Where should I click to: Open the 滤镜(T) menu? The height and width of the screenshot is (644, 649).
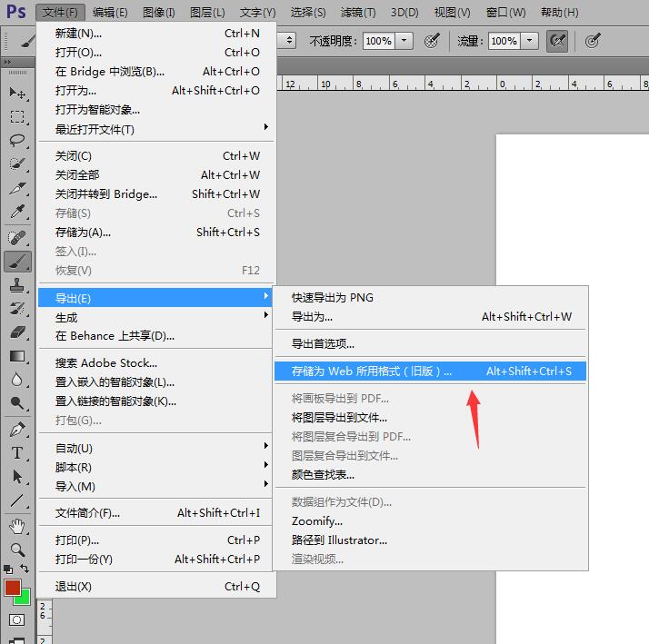pos(357,13)
